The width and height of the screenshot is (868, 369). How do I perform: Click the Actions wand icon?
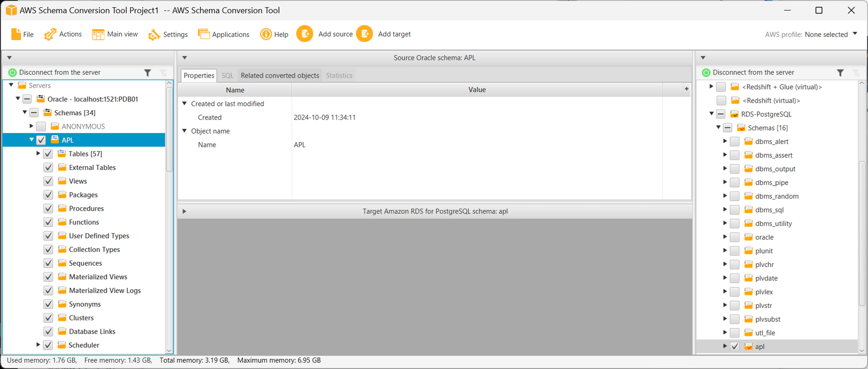50,34
